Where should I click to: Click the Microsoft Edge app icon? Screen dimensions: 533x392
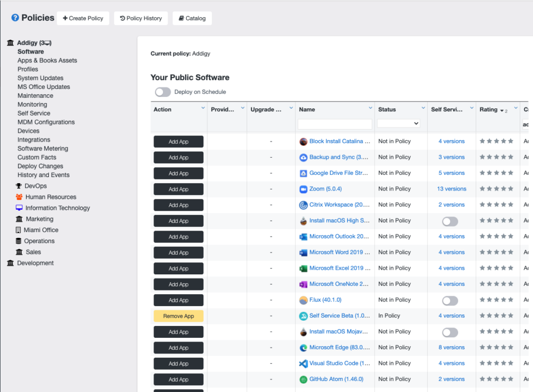(x=303, y=348)
